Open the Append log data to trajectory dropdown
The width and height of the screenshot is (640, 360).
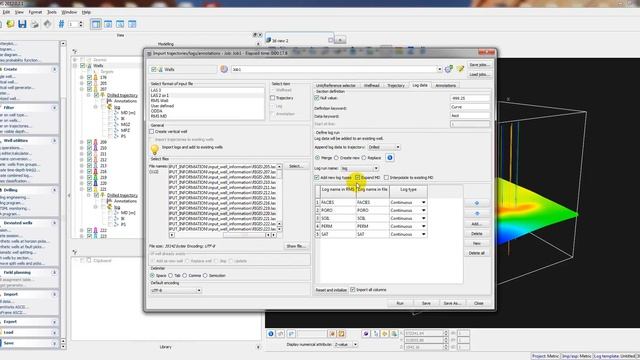coord(384,147)
